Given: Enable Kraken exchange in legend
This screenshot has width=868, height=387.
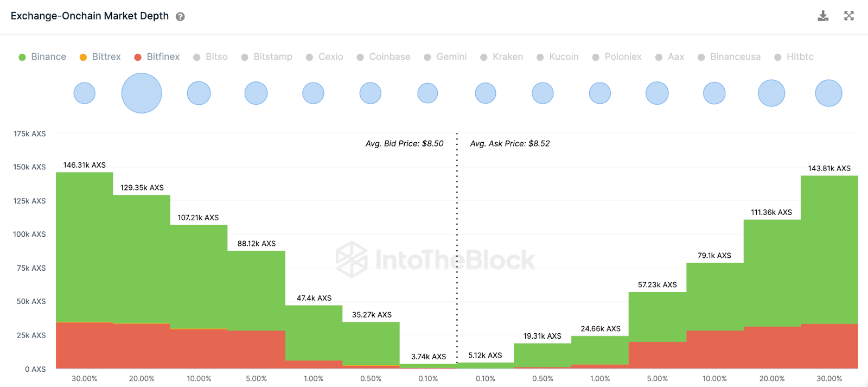Looking at the screenshot, I should pyautogui.click(x=502, y=57).
